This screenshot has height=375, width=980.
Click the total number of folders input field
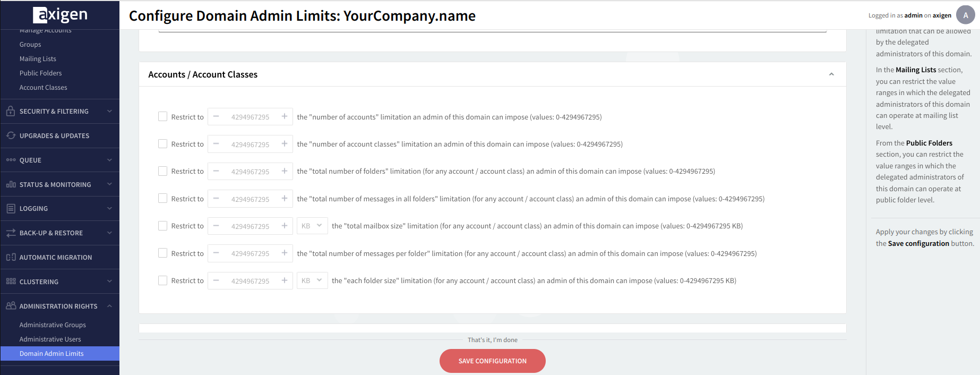[250, 172]
